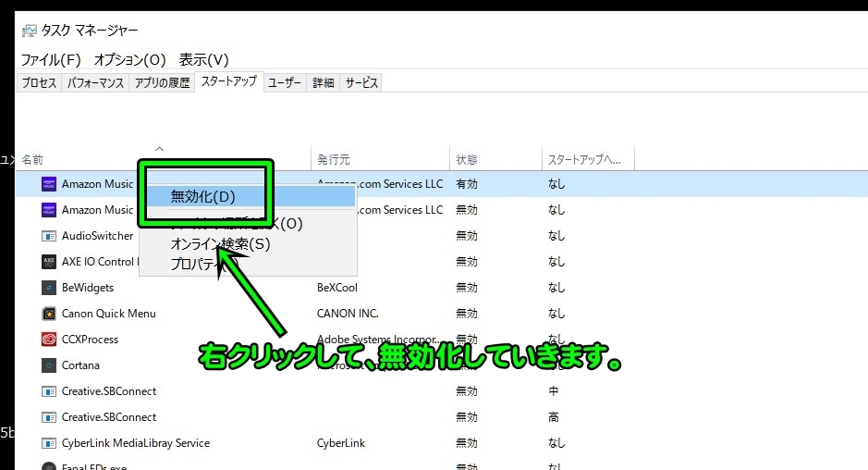Select the スタートアップ tab
The height and width of the screenshot is (470, 868).
pyautogui.click(x=229, y=81)
